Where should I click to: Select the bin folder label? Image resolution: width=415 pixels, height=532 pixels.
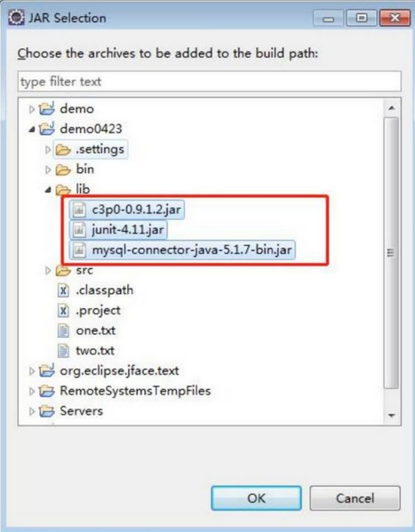tap(85, 170)
